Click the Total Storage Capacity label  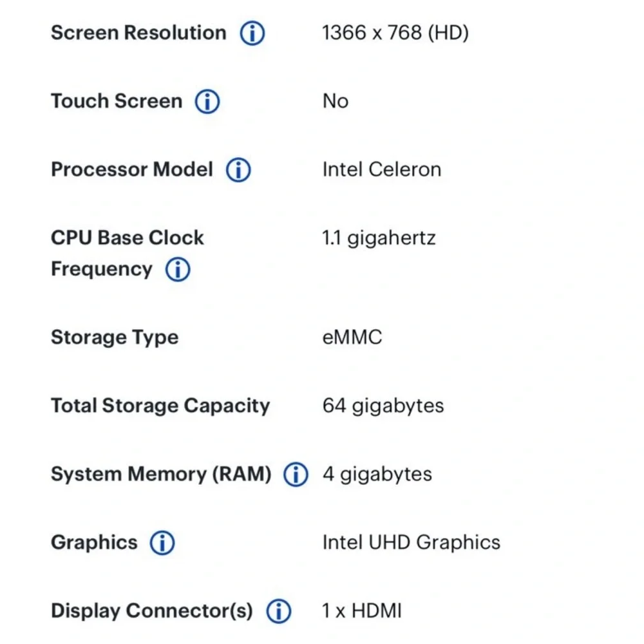[x=160, y=406]
